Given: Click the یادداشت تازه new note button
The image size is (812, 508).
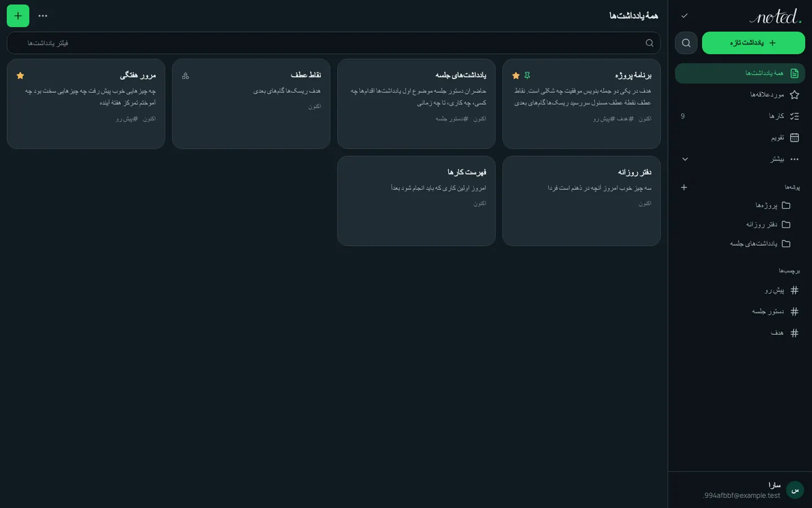Looking at the screenshot, I should [753, 43].
